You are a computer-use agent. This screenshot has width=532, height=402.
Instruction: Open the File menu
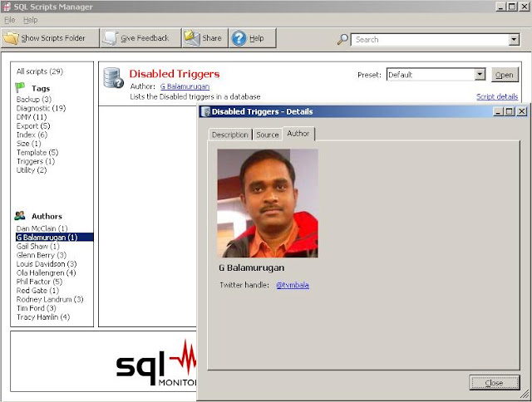[9, 20]
